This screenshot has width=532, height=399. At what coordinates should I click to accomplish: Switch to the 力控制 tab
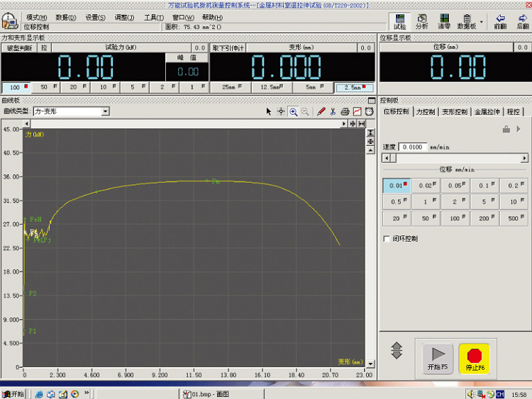(426, 112)
